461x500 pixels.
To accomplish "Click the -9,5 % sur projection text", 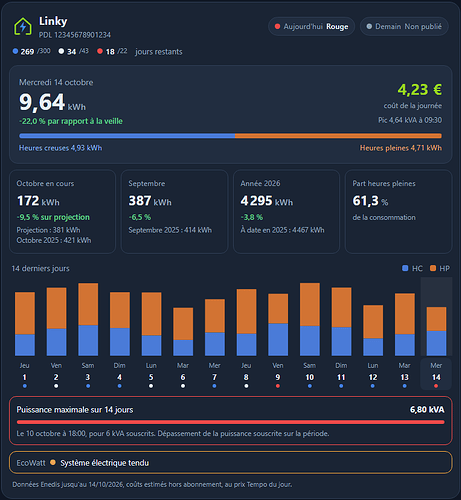I will point(53,217).
